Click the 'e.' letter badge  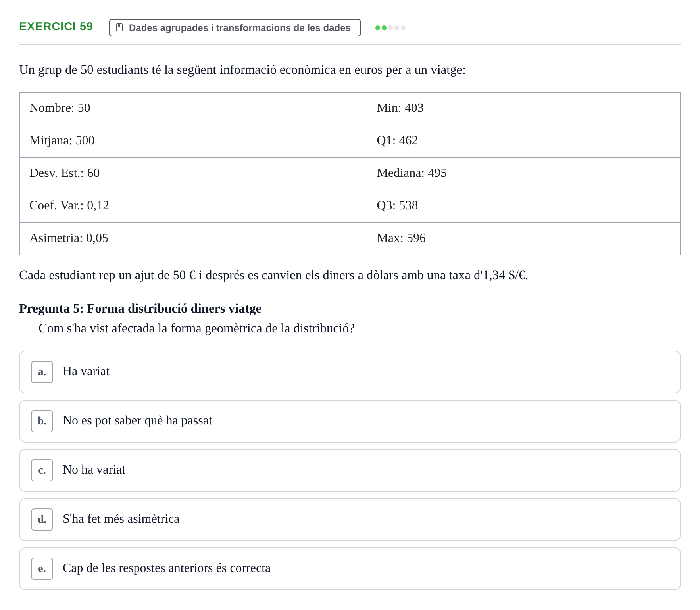(x=42, y=569)
